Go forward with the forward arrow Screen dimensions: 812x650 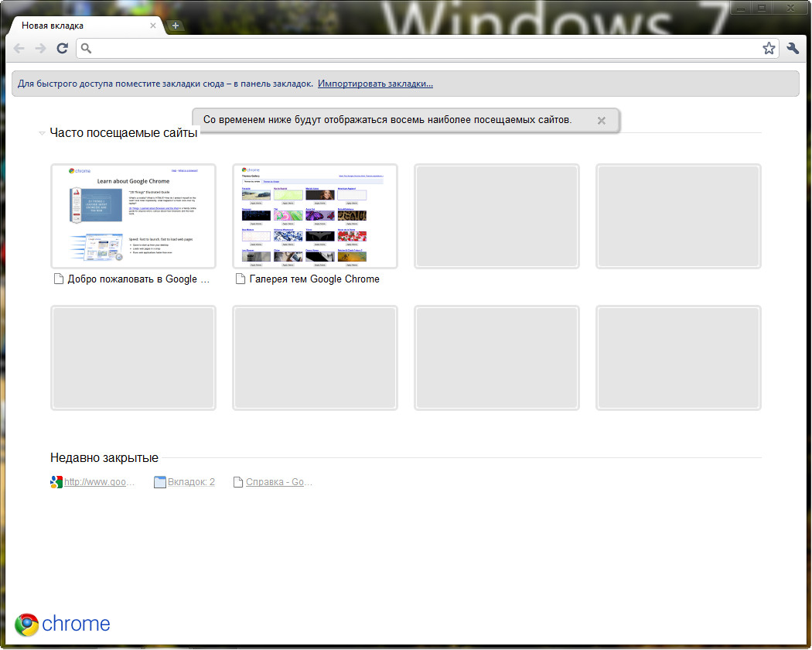pos(40,49)
